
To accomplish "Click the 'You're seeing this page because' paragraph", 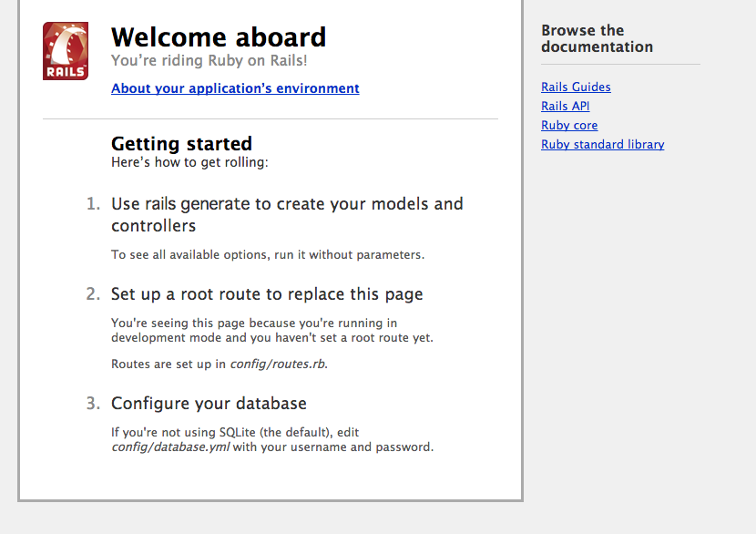I will pos(272,331).
